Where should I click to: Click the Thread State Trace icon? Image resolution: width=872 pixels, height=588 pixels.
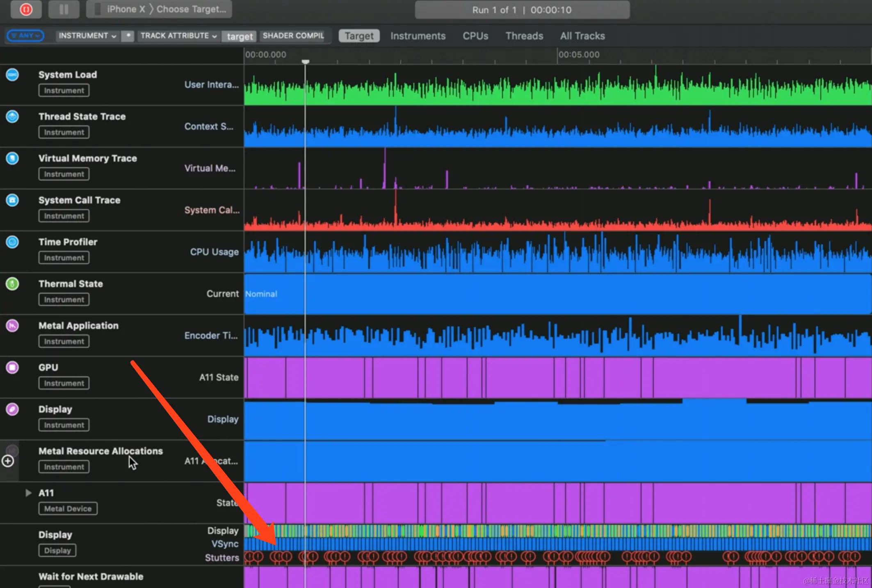pos(12,116)
